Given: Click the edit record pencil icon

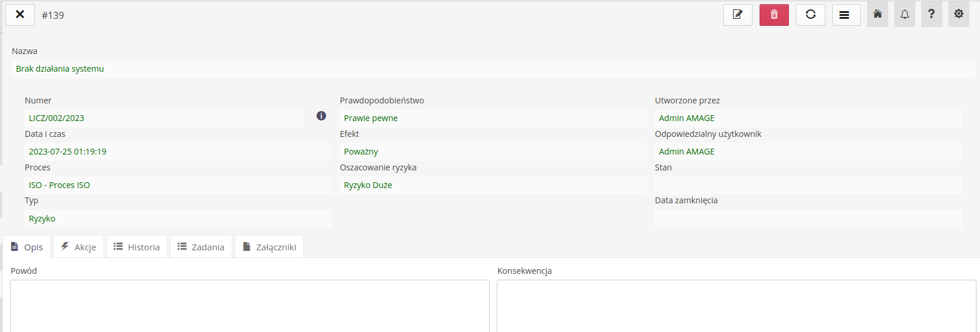Looking at the screenshot, I should 737,15.
